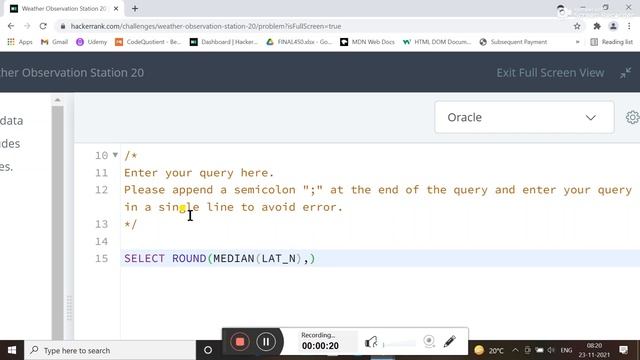
Task: Stop the screen recording
Action: tap(240, 342)
